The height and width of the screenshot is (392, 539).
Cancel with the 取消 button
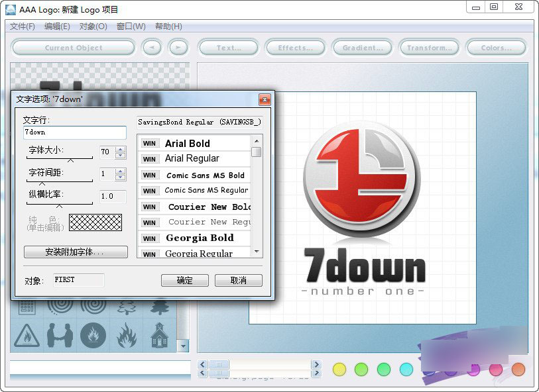[x=238, y=281]
